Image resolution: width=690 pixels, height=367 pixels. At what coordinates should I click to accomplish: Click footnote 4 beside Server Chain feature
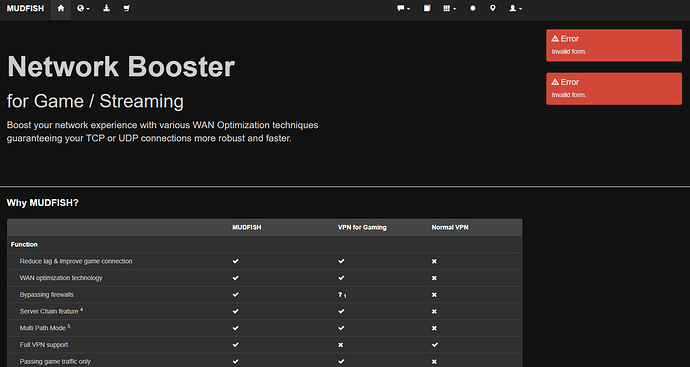click(81, 310)
